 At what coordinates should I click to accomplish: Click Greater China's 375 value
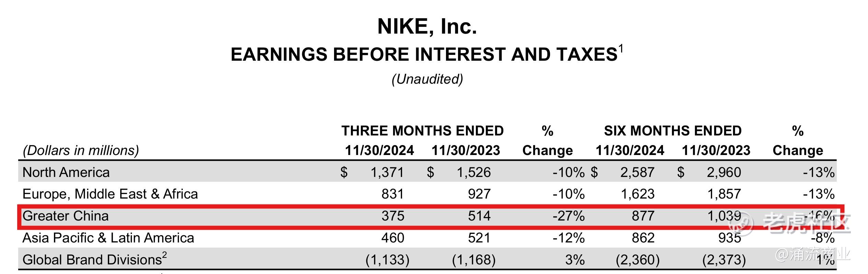click(x=393, y=216)
